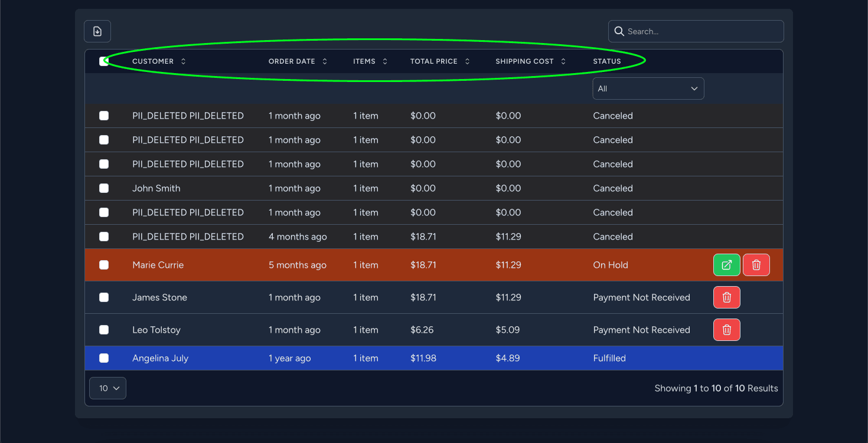The width and height of the screenshot is (868, 443).
Task: Delete Leo Tolstoy's order using the trash icon
Action: [x=726, y=330]
